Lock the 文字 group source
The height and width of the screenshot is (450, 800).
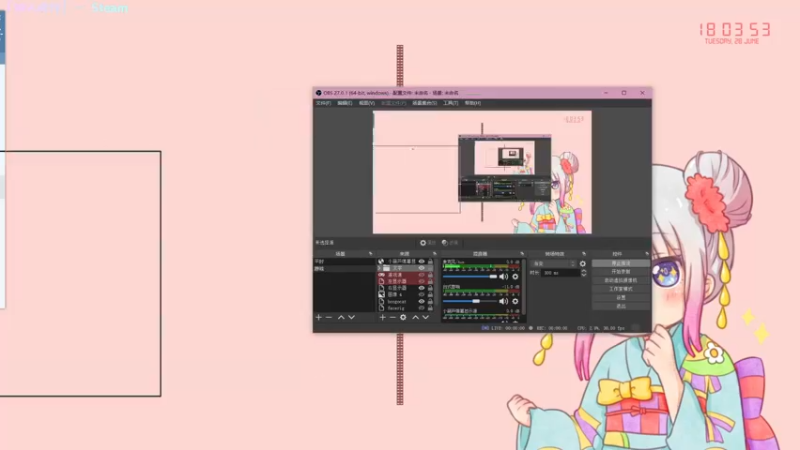click(x=430, y=268)
